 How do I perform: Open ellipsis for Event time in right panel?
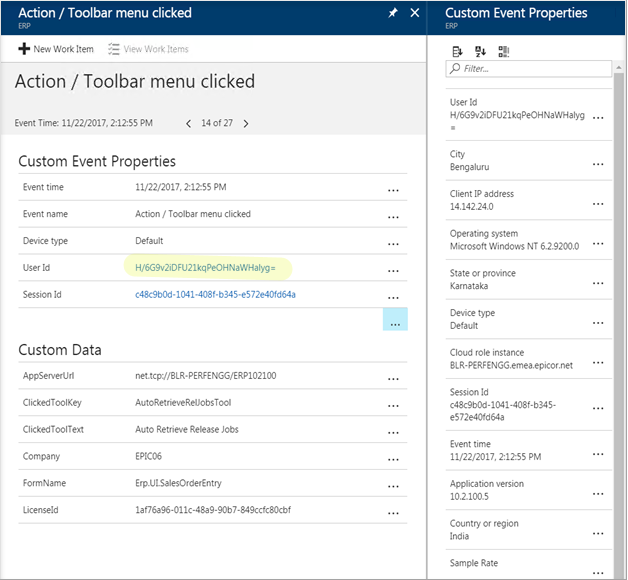pos(598,455)
